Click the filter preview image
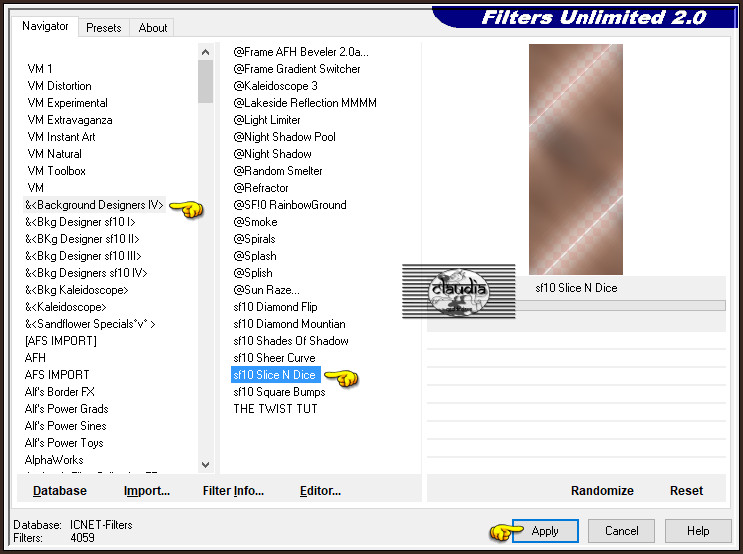Viewport: 743px width, 554px height. pyautogui.click(x=576, y=159)
